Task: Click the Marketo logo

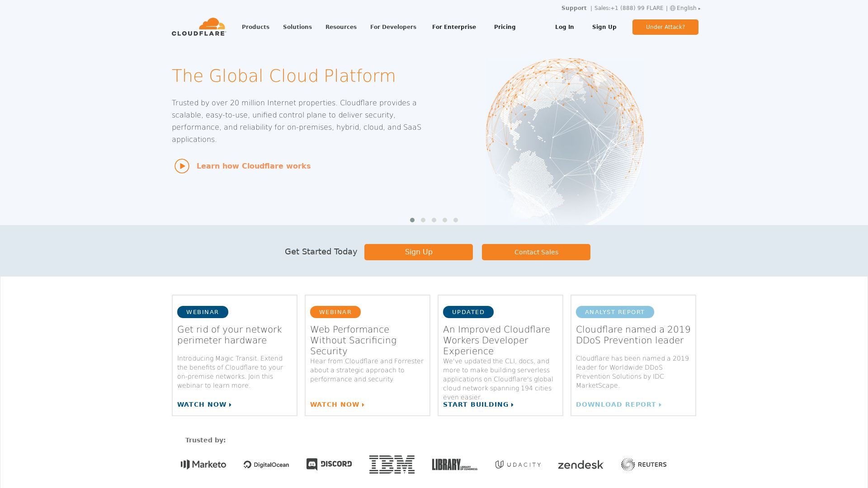Action: [x=203, y=465]
